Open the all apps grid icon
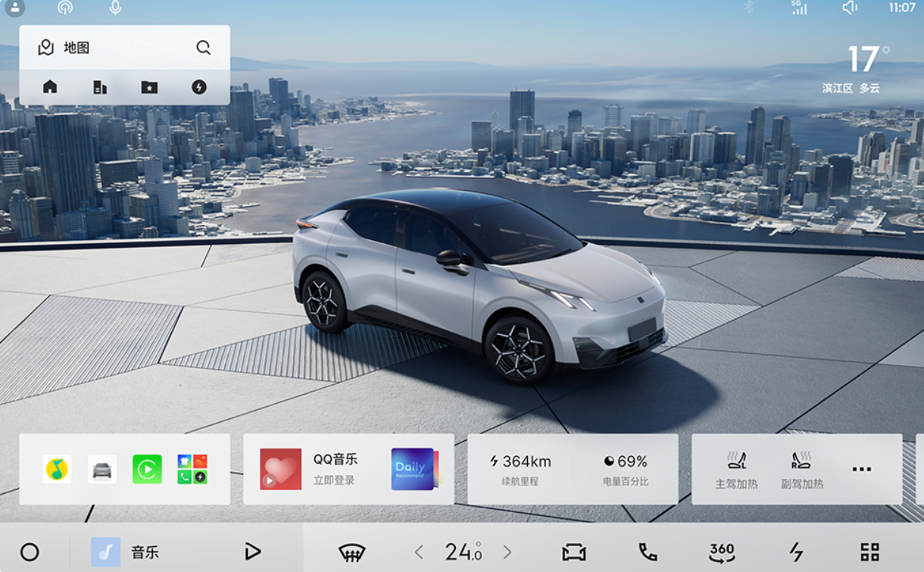The height and width of the screenshot is (572, 924). (870, 552)
